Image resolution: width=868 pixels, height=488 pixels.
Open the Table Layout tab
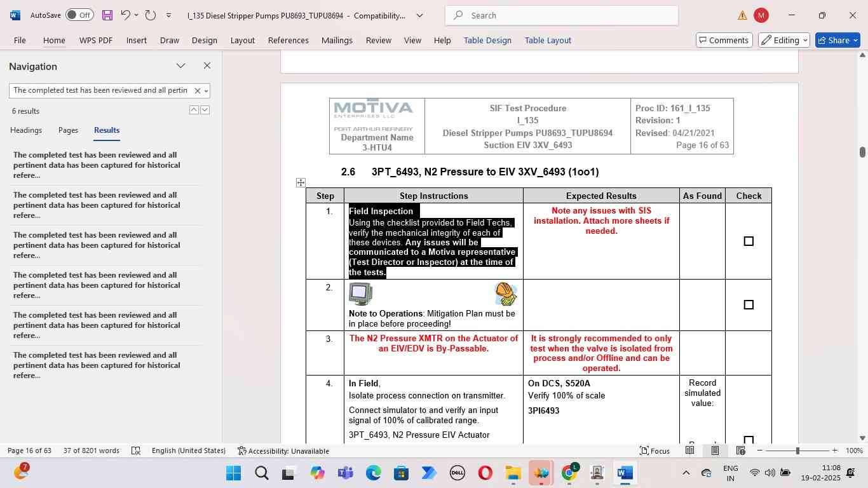[548, 40]
